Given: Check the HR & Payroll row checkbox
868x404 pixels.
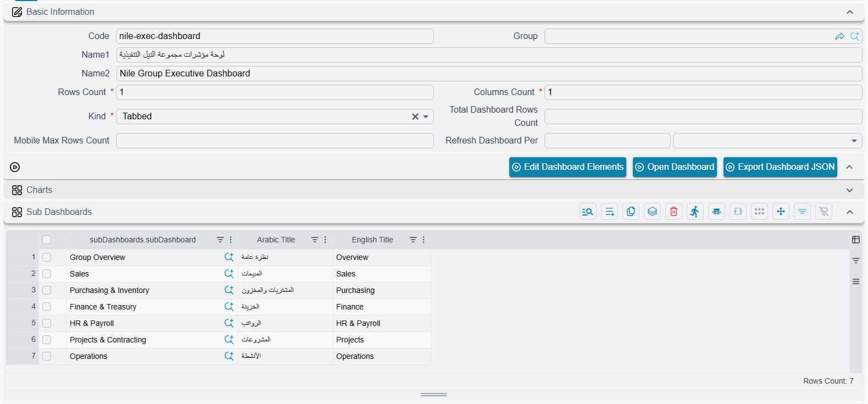Looking at the screenshot, I should (x=47, y=323).
